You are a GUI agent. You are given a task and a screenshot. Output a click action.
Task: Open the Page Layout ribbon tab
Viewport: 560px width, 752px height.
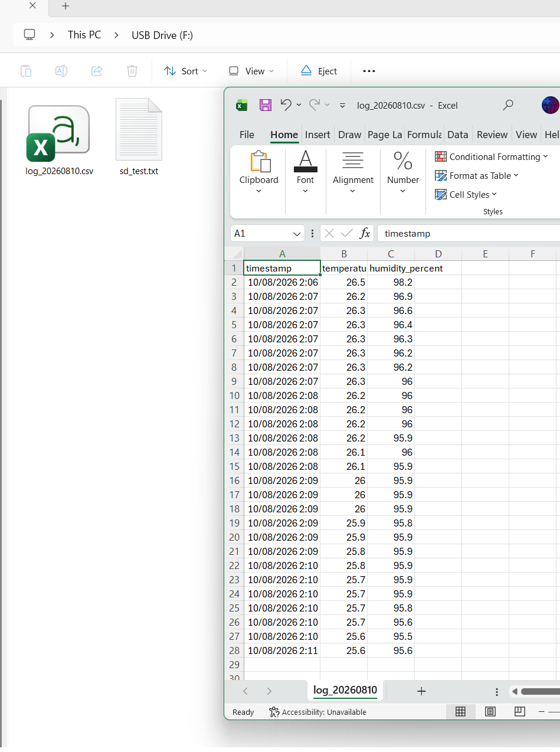tap(385, 135)
